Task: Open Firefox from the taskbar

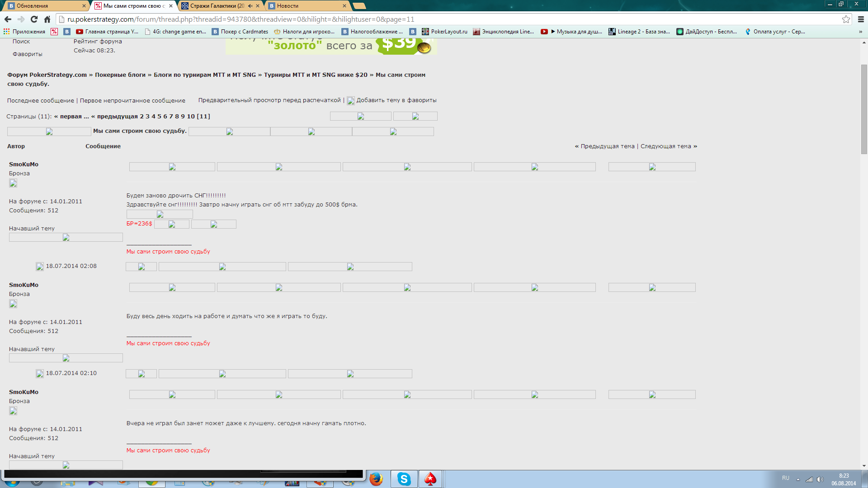Action: pyautogui.click(x=376, y=479)
